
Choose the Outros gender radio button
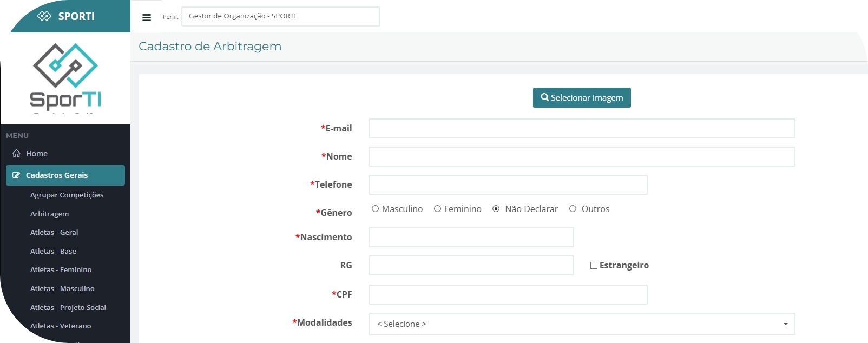point(573,209)
